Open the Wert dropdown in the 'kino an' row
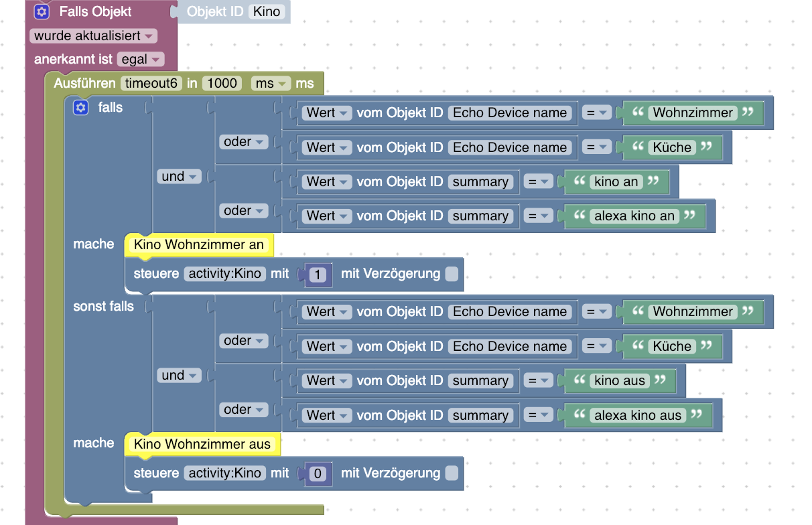This screenshot has height=525, width=812. tap(327, 181)
